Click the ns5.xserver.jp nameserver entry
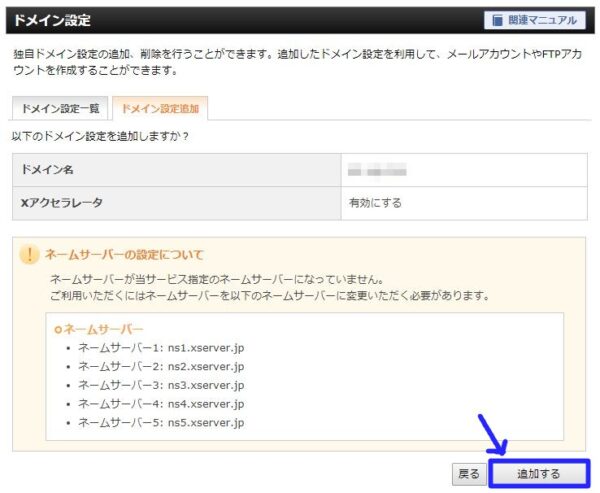 (x=161, y=423)
